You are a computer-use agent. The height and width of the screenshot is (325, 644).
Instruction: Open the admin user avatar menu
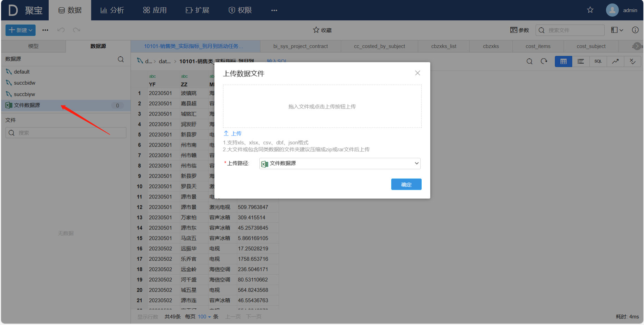622,10
